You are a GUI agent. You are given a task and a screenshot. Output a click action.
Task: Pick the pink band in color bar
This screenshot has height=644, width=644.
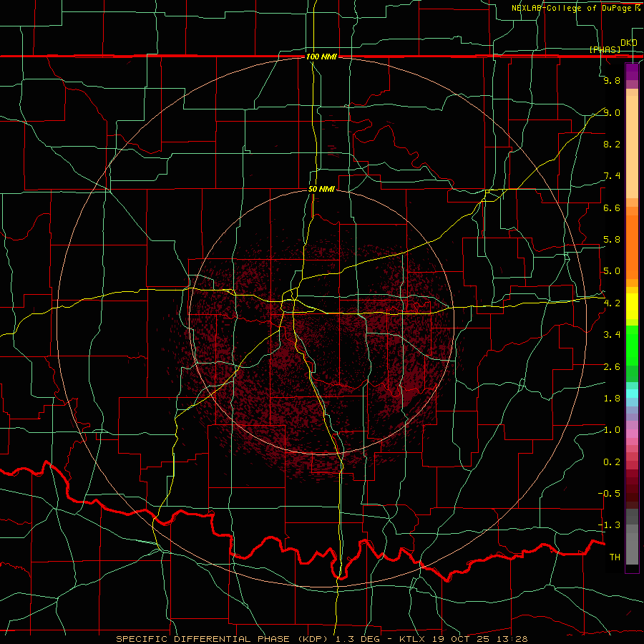point(632,434)
